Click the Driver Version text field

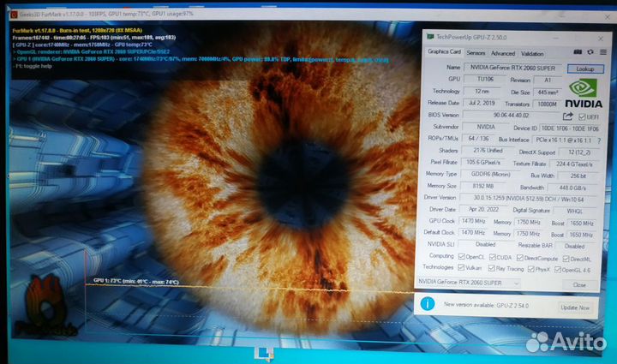coord(523,197)
